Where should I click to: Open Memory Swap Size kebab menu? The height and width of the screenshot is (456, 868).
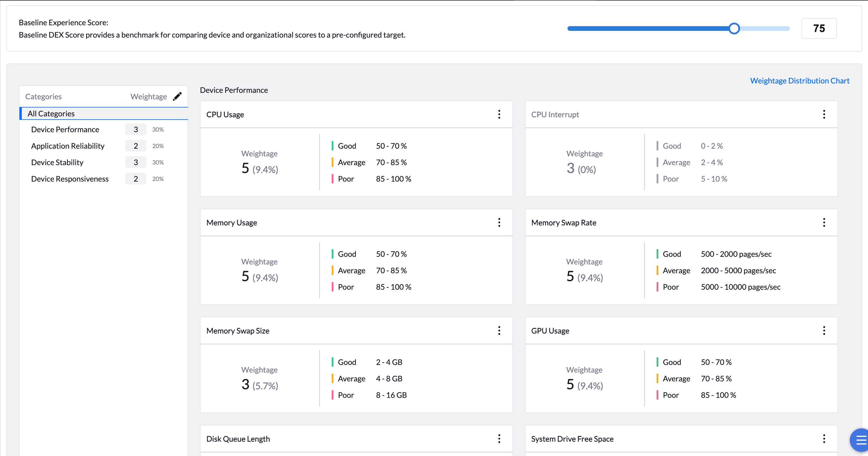coord(499,331)
